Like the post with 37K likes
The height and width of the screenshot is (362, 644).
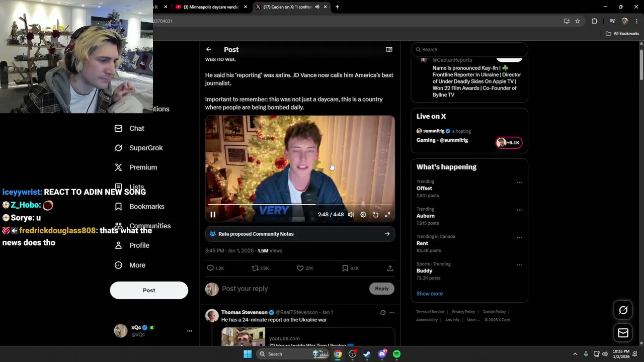tap(305, 268)
